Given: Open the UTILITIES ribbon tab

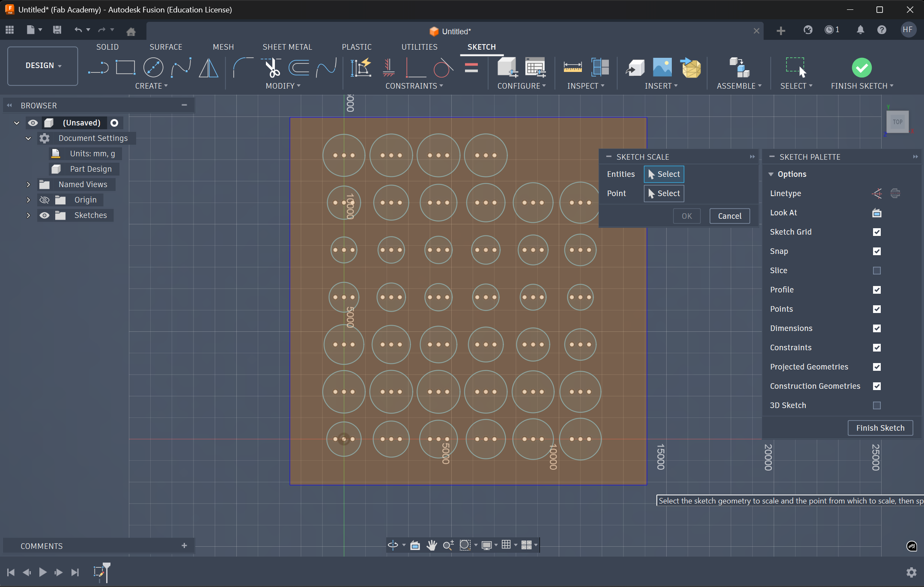Looking at the screenshot, I should (420, 47).
